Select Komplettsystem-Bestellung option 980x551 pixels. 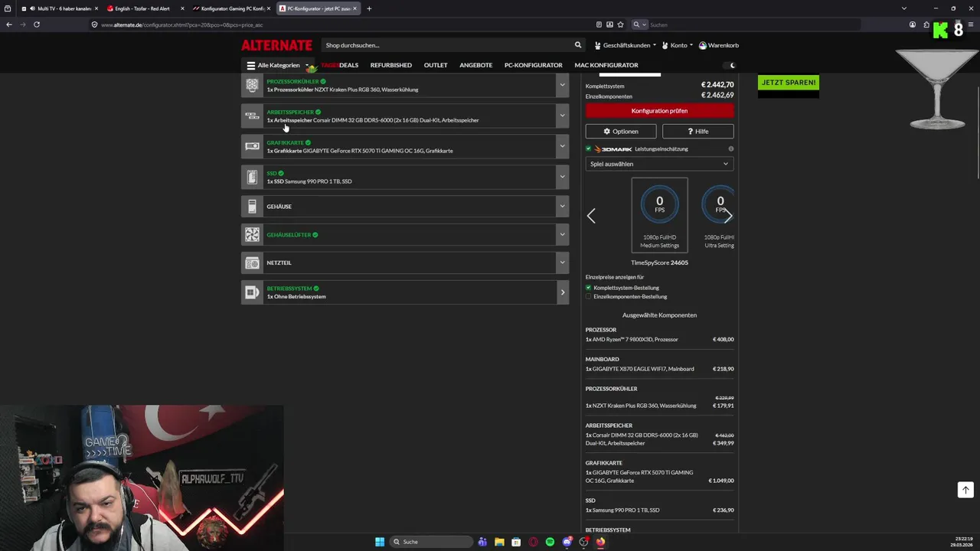coord(589,288)
